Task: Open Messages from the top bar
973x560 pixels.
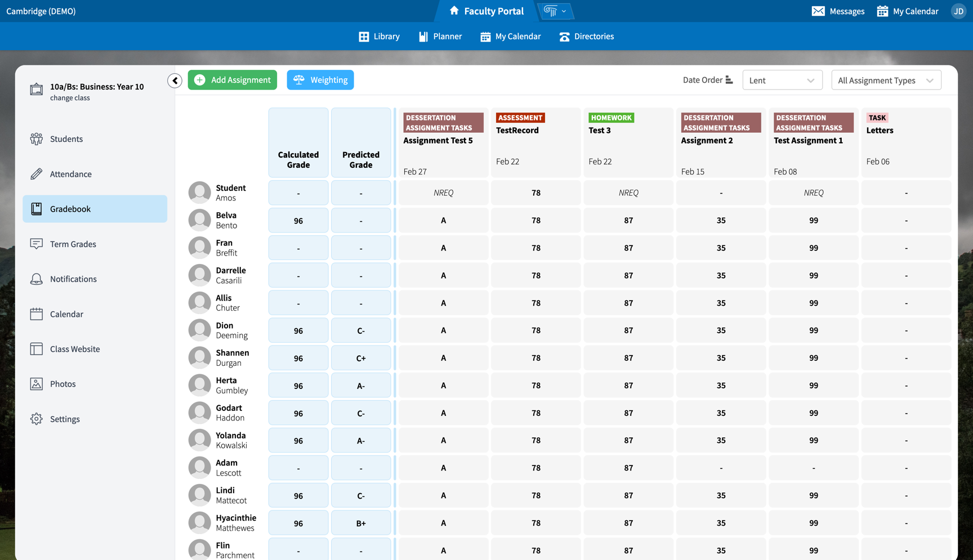Action: [x=838, y=11]
